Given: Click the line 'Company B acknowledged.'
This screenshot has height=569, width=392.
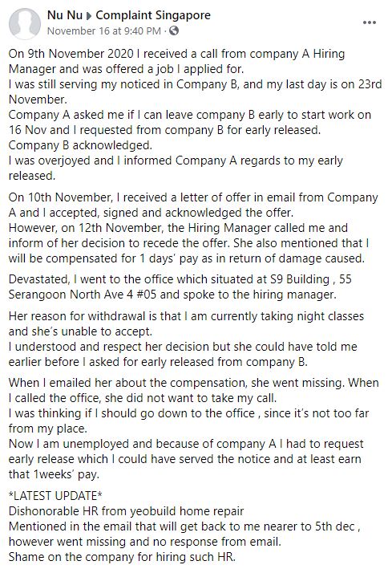Looking at the screenshot, I should [x=80, y=145].
